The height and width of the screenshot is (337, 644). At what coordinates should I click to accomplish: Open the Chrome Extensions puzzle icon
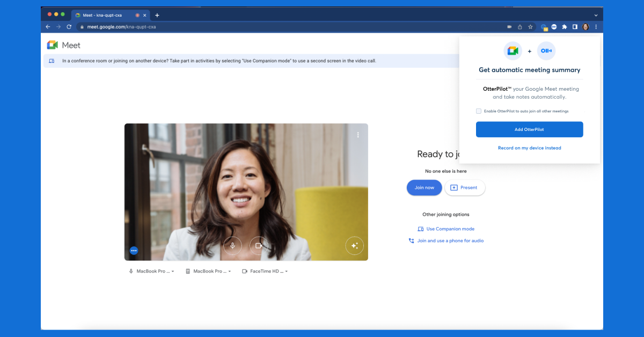coord(564,27)
